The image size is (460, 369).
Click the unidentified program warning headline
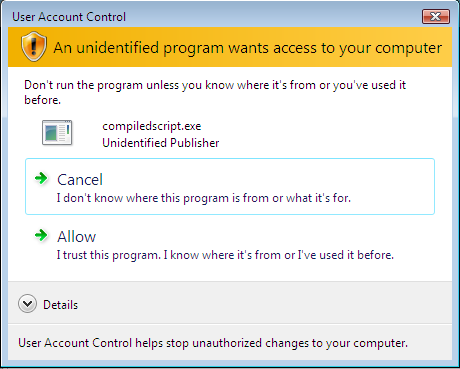coord(248,48)
